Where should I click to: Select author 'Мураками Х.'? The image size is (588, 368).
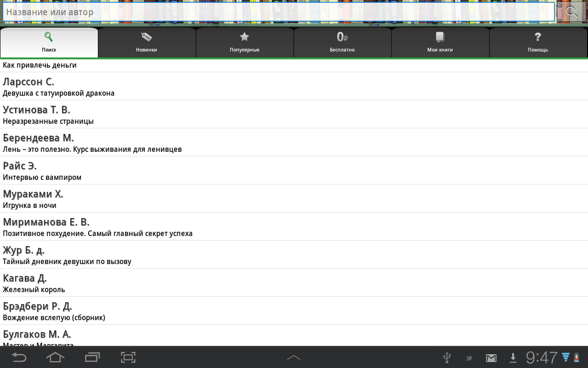(x=33, y=194)
